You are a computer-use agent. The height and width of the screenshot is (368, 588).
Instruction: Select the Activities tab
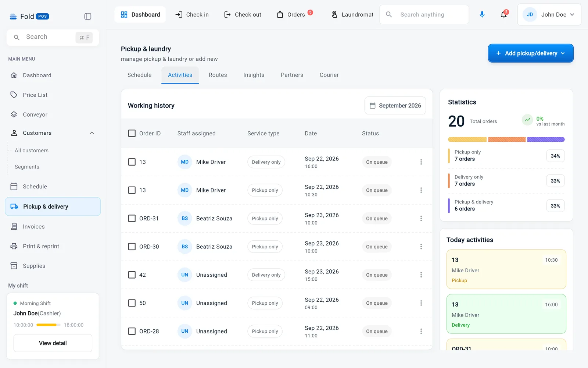(x=180, y=75)
